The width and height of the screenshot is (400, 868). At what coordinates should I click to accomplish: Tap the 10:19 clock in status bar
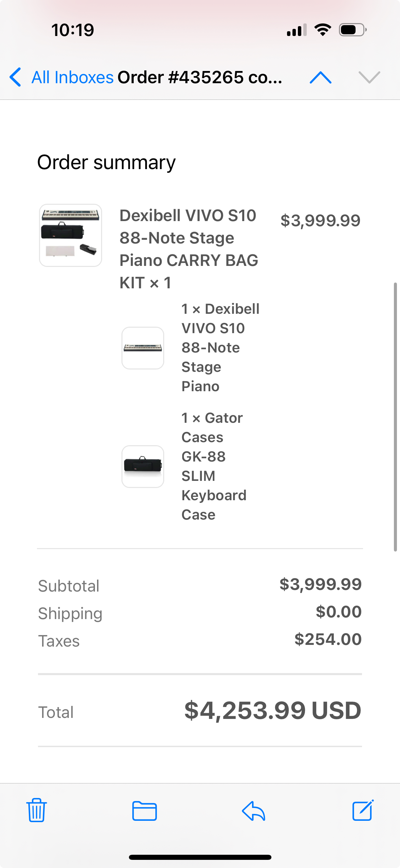pyautogui.click(x=73, y=30)
